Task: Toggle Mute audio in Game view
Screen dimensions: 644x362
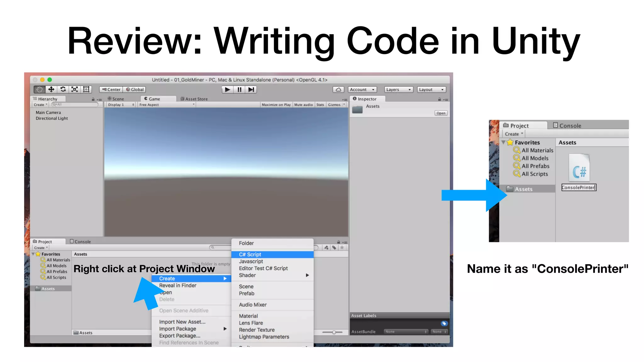Action: (x=303, y=105)
